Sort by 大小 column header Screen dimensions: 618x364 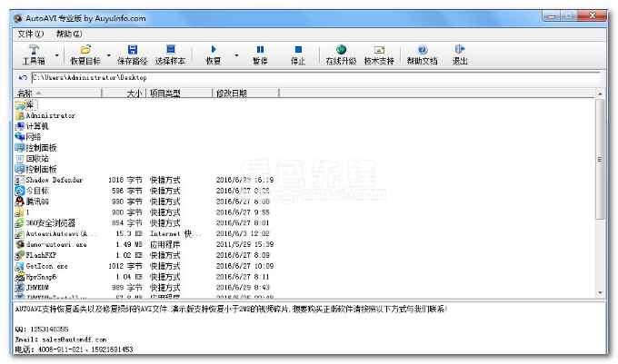click(125, 93)
